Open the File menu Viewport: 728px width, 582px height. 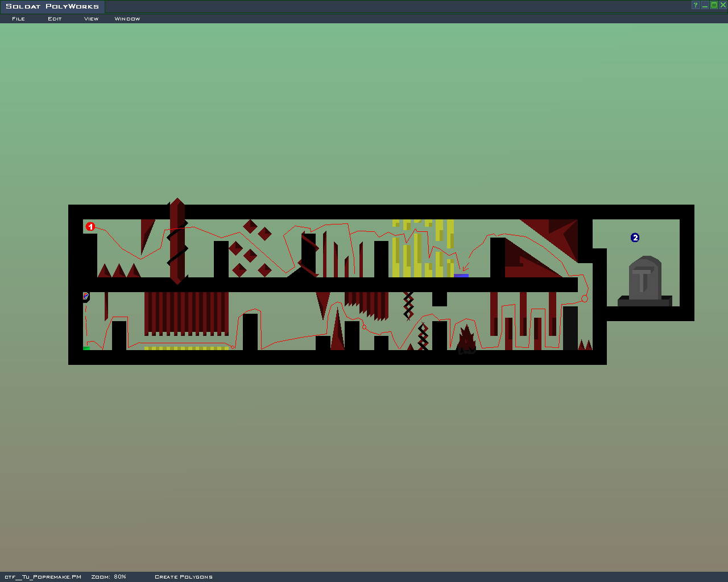coord(18,19)
